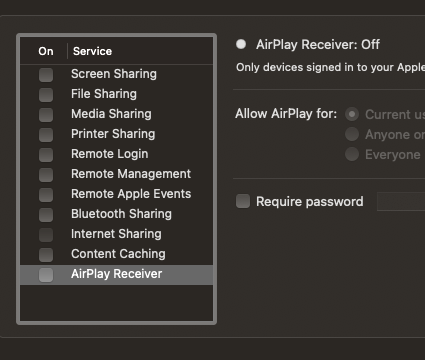
Task: Select the Everyone radio button
Action: 352,154
